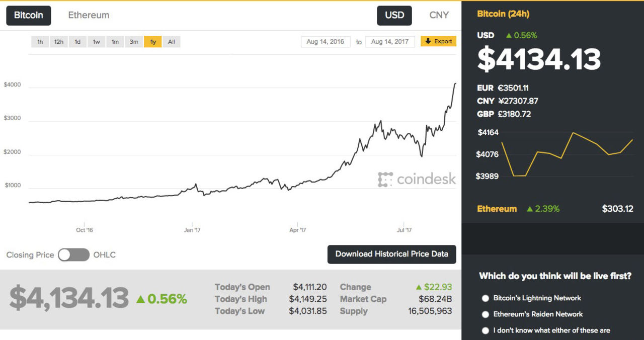The width and height of the screenshot is (644, 340).
Task: Choose Ethereum's Raiden Network in the poll
Action: [486, 314]
